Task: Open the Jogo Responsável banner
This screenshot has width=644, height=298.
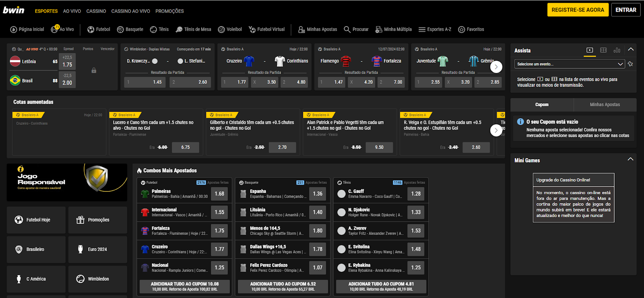Action: point(67,182)
